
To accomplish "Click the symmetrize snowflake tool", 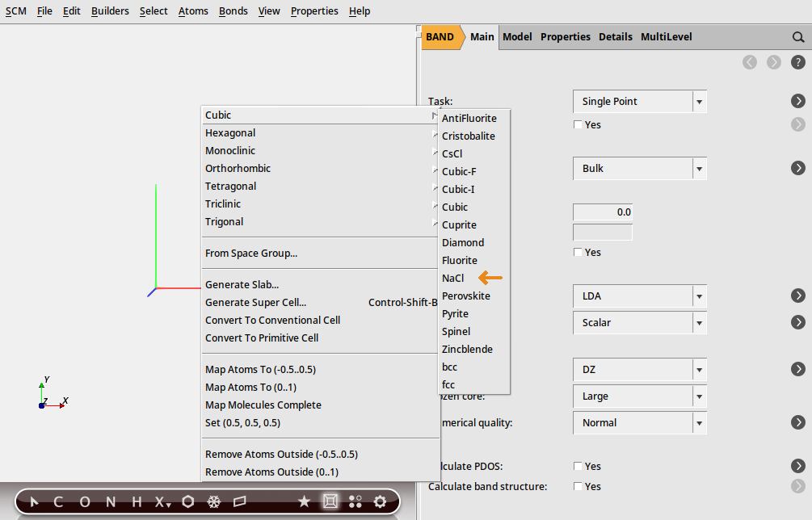I will (x=212, y=501).
